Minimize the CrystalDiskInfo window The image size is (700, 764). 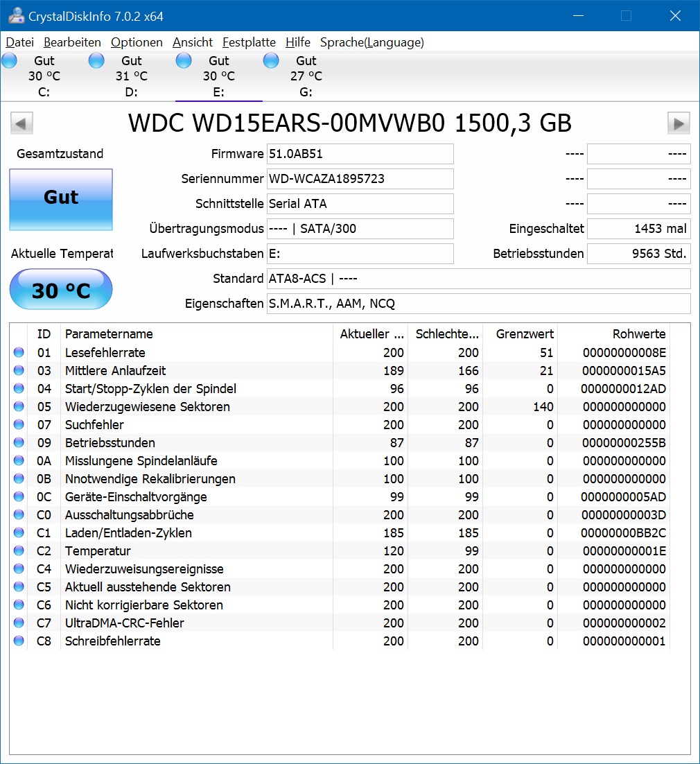[578, 15]
